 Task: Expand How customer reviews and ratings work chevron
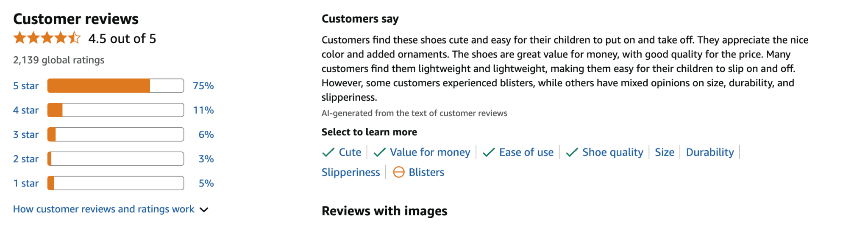204,210
